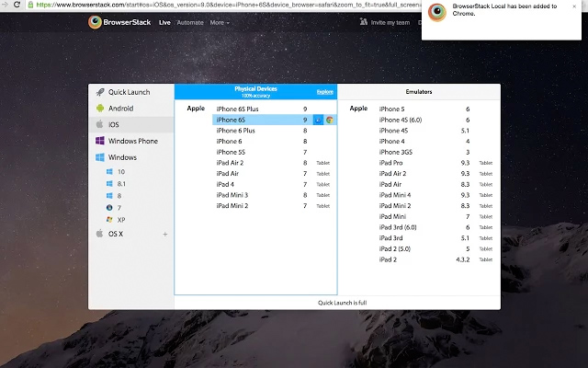Screen dimensions: 588x368
Task: Launch Chrome browser on iPhone 6S
Action: coord(330,120)
